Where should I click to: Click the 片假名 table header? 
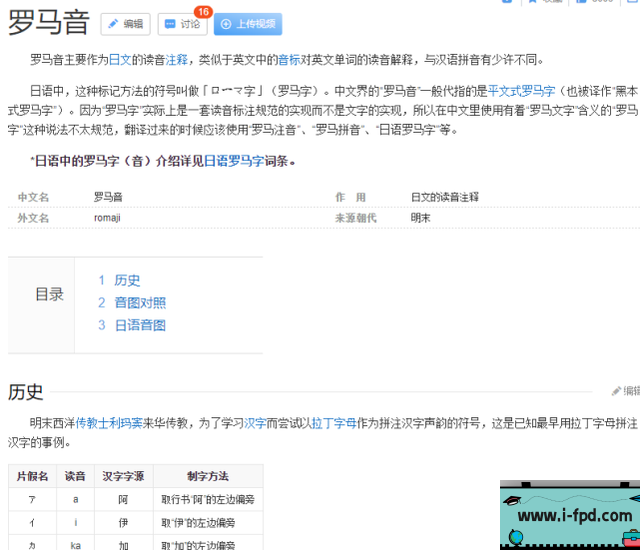(32, 476)
